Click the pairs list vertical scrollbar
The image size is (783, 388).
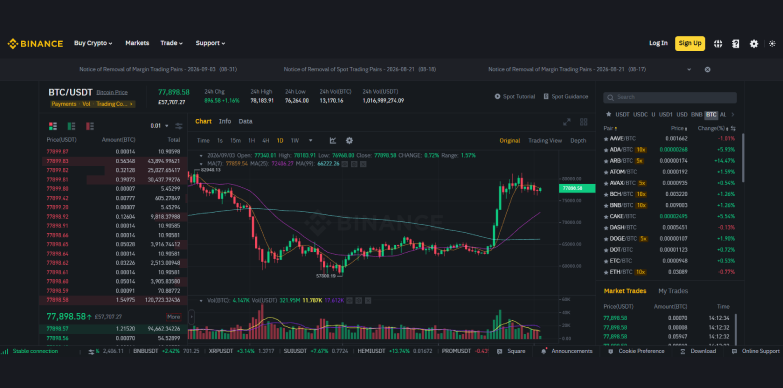click(743, 157)
